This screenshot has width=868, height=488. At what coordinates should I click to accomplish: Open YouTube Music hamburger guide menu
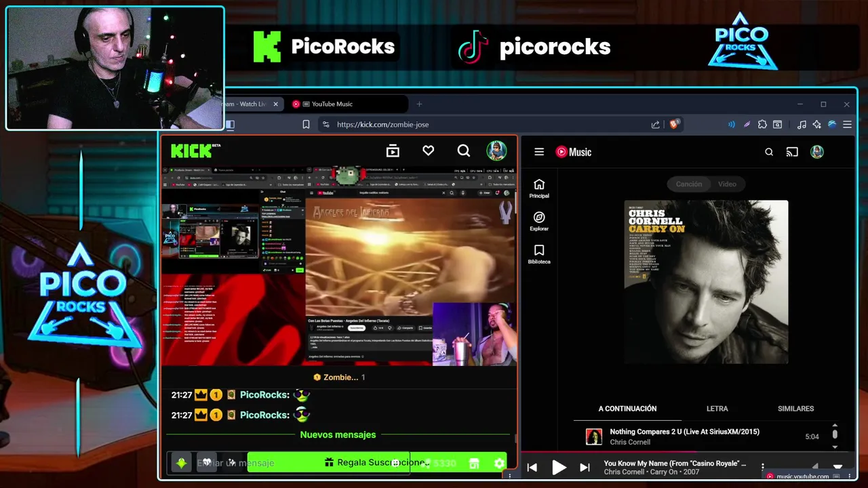tap(539, 152)
